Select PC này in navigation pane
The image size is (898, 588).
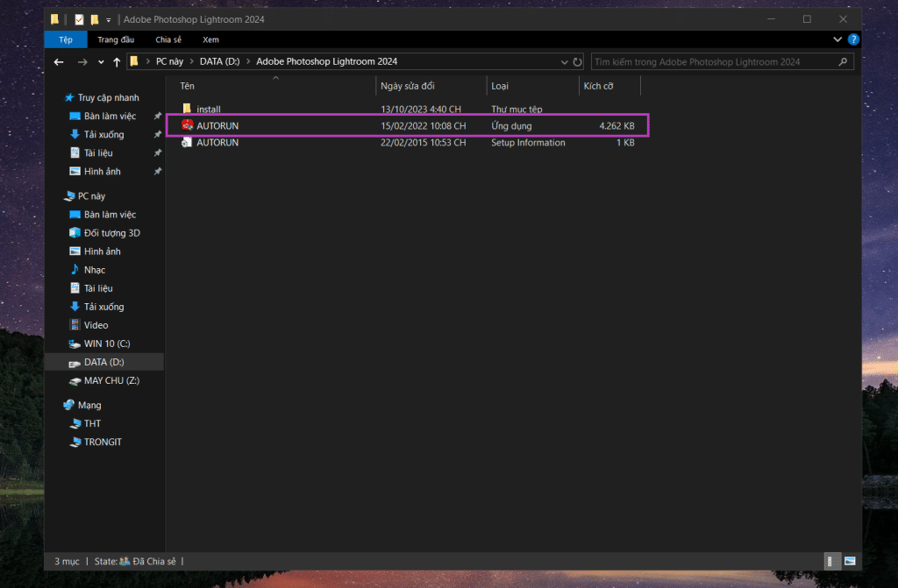(85, 195)
